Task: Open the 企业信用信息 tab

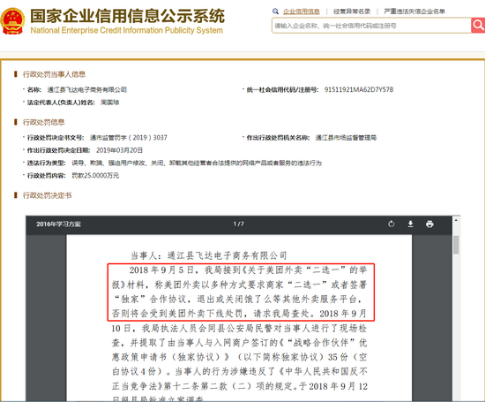Action: (x=301, y=12)
